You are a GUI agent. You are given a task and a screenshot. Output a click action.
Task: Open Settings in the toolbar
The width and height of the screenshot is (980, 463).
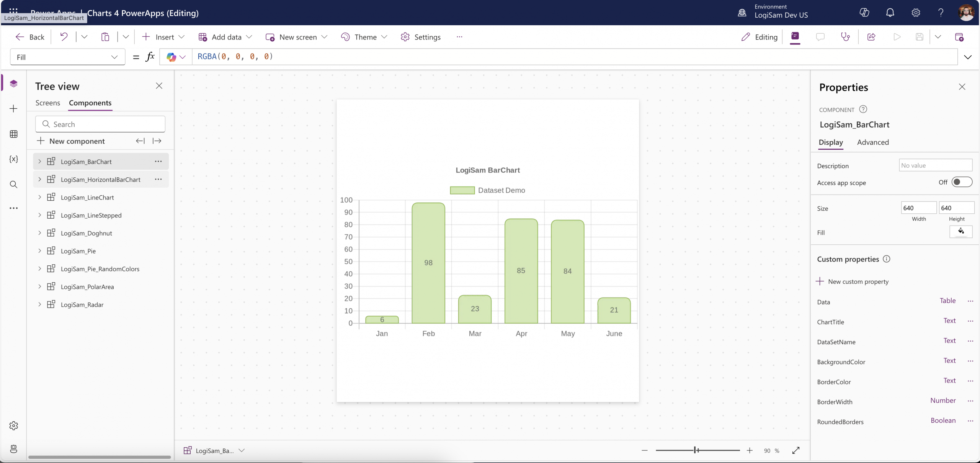421,37
